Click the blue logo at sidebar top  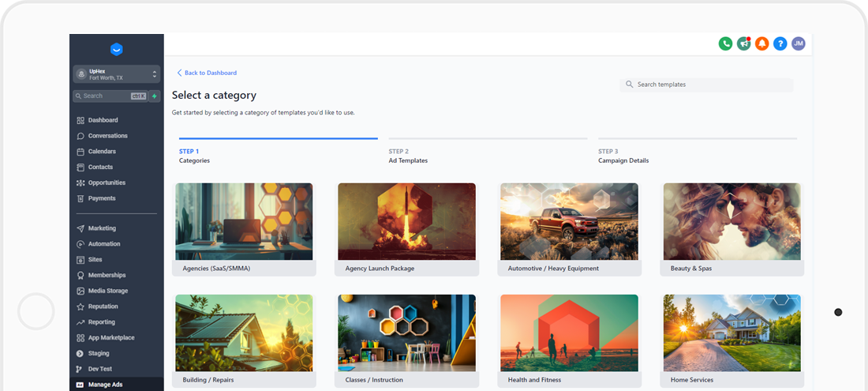117,50
